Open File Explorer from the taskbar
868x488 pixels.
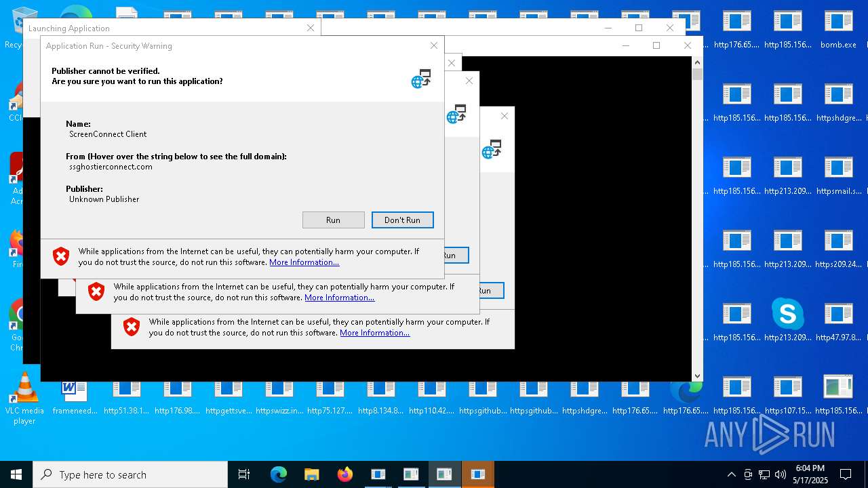pos(311,474)
